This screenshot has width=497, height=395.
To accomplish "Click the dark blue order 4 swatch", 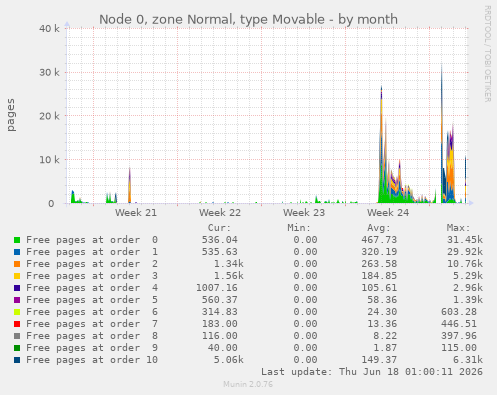I will pos(17,288).
